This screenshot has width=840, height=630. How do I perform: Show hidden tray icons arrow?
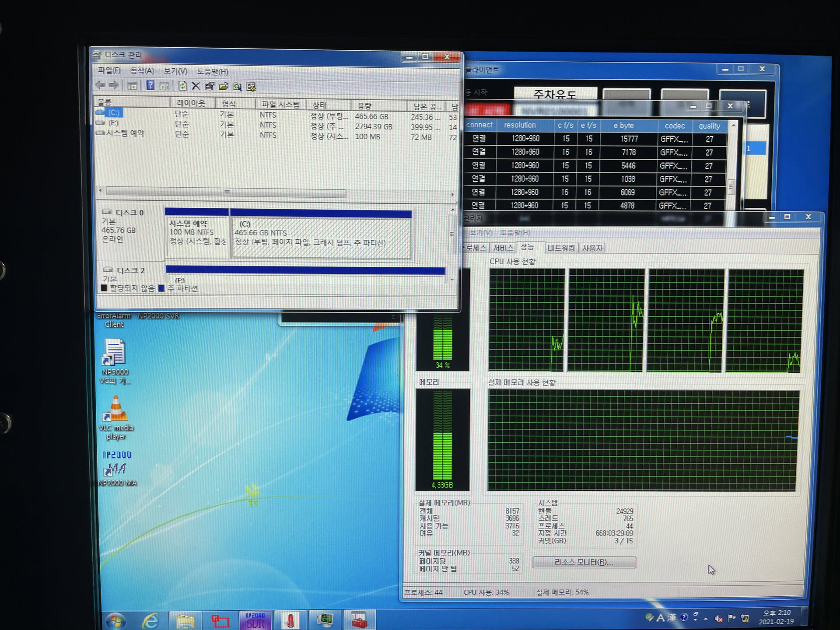pyautogui.click(x=706, y=618)
